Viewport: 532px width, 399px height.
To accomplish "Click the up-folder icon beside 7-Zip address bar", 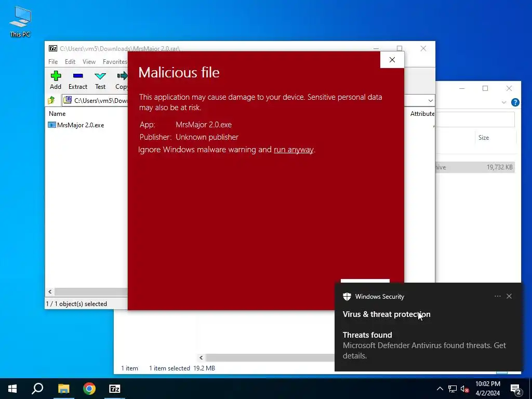I will click(51, 100).
